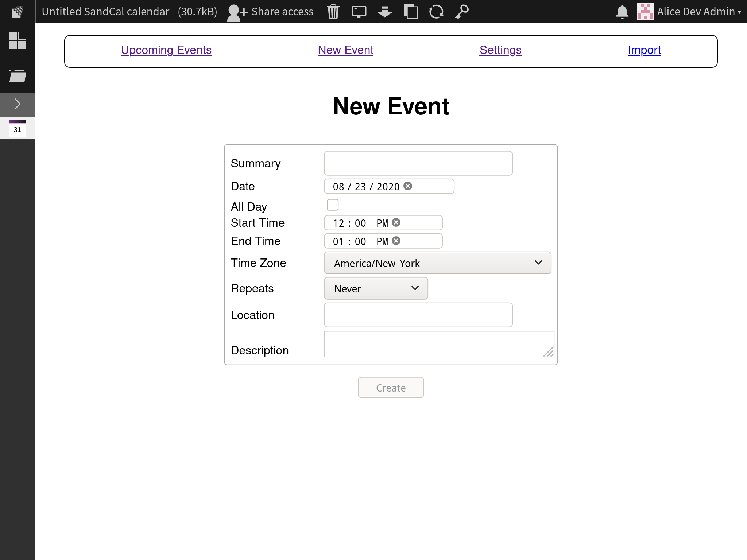Open the apps grid in sidebar
This screenshot has width=747, height=560.
coord(17,40)
